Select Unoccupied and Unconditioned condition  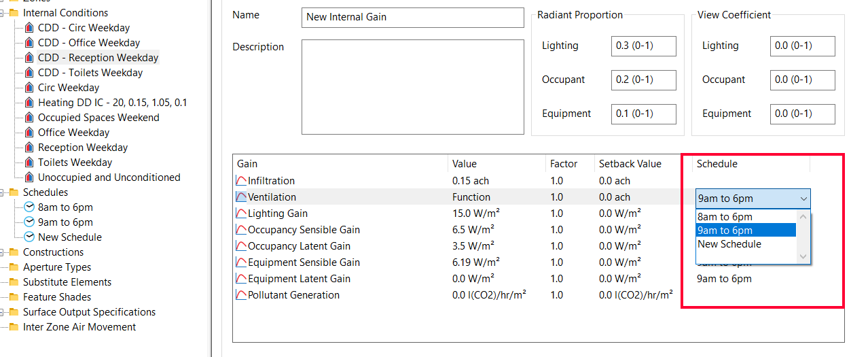[109, 177]
